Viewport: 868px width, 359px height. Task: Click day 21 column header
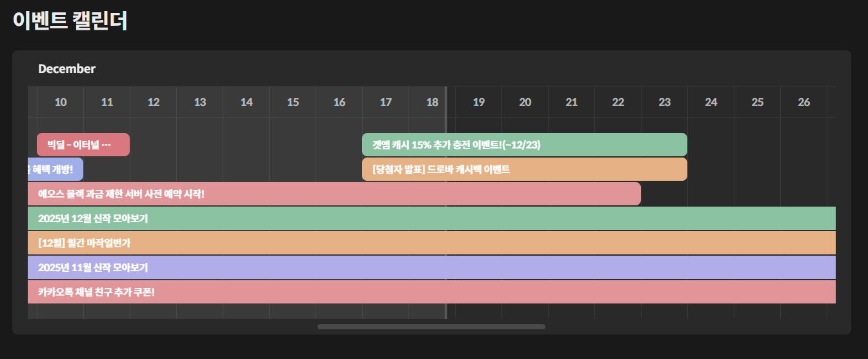coord(572,102)
